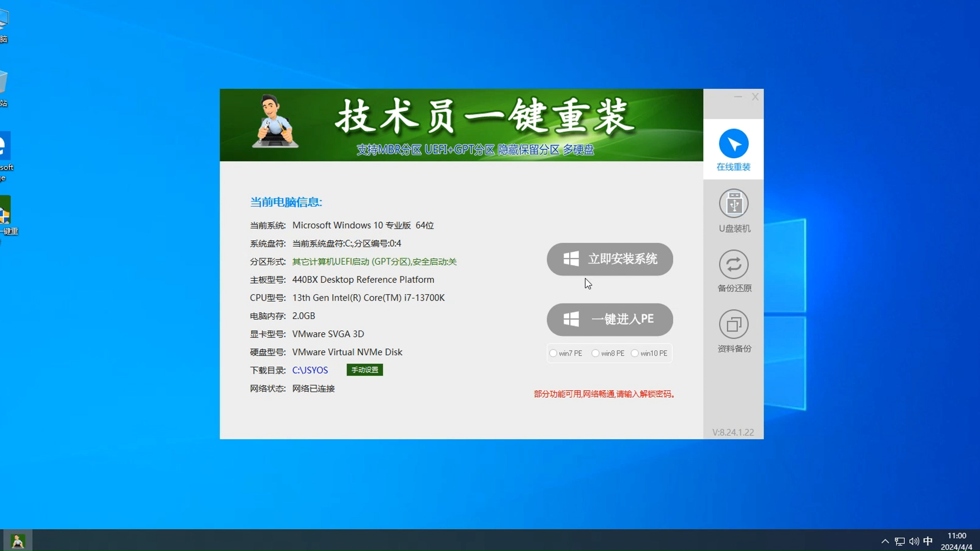Click the C:\JSYOS download directory link

click(310, 370)
